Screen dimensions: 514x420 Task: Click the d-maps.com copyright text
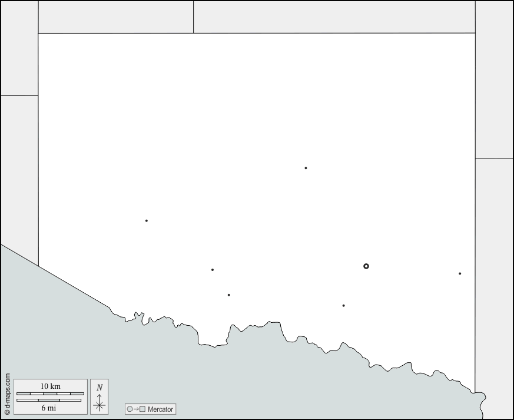tap(7, 394)
